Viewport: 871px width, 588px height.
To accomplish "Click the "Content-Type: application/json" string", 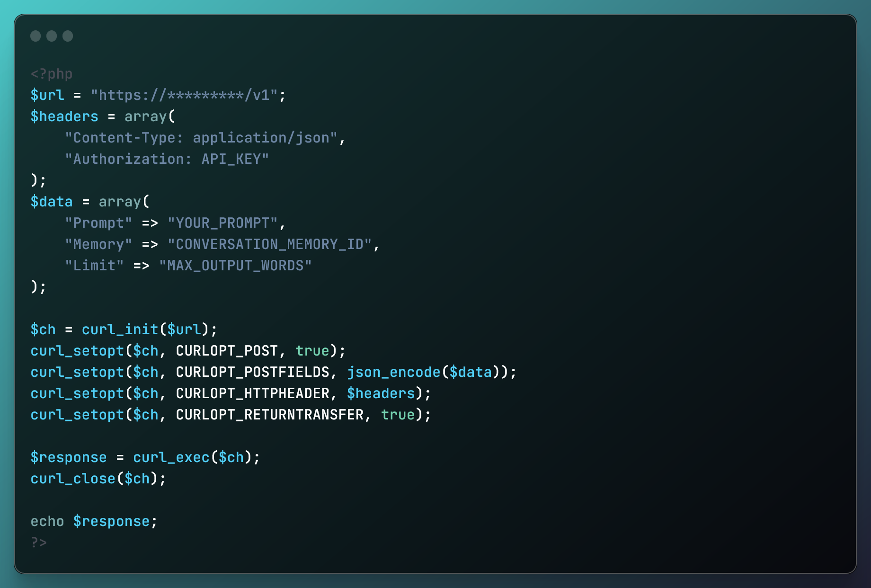I will click(201, 138).
